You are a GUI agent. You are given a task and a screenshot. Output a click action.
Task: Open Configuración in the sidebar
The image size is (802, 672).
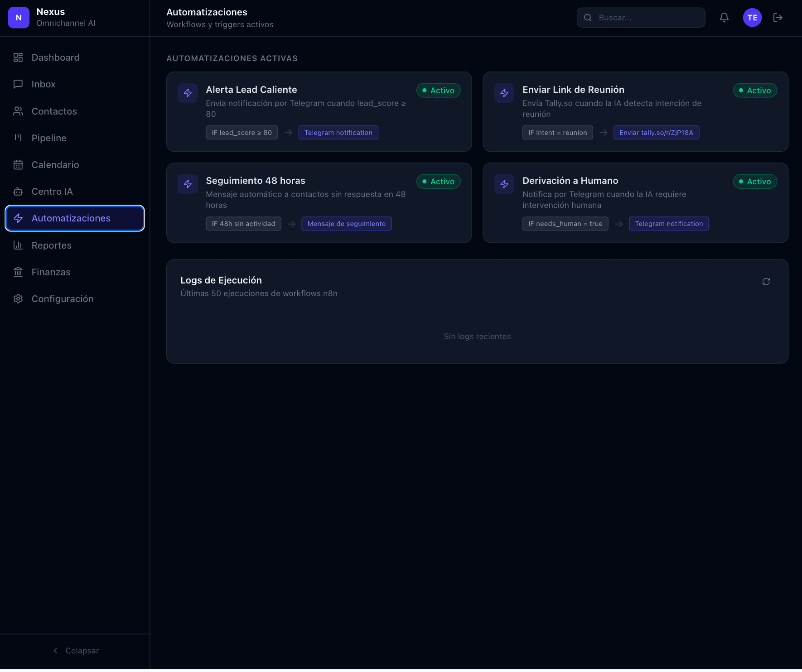75,299
